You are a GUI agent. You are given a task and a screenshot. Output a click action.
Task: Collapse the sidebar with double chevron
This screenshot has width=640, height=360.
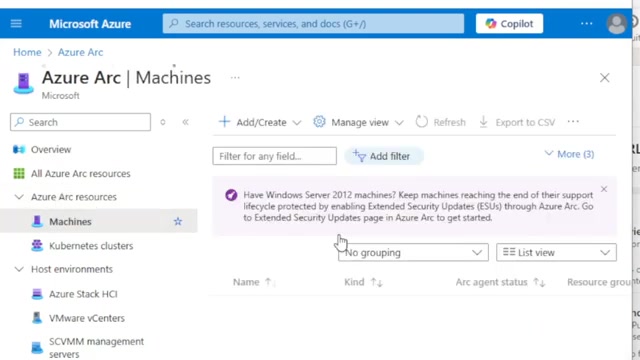(185, 122)
